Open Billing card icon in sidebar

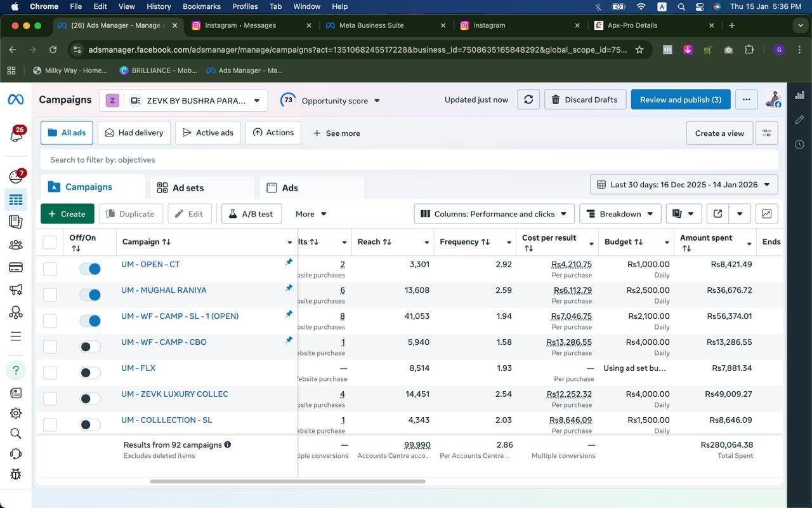tap(16, 267)
